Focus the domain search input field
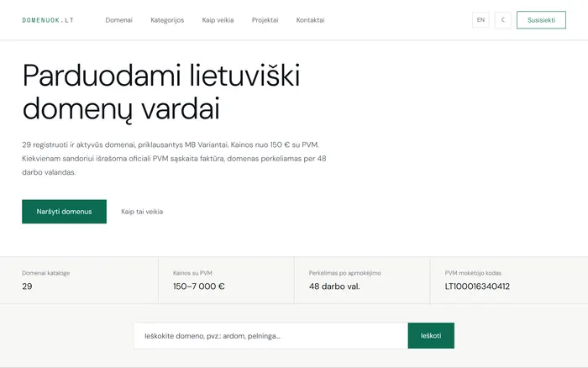 click(270, 336)
